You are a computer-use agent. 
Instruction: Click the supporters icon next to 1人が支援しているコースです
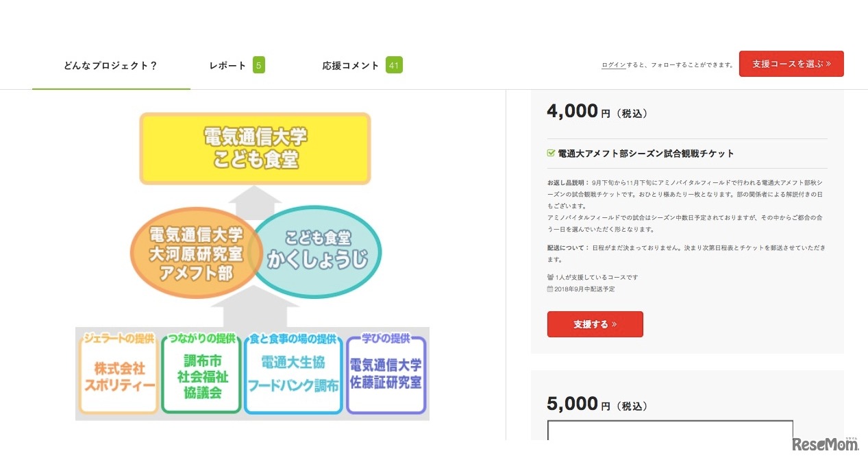coord(549,278)
